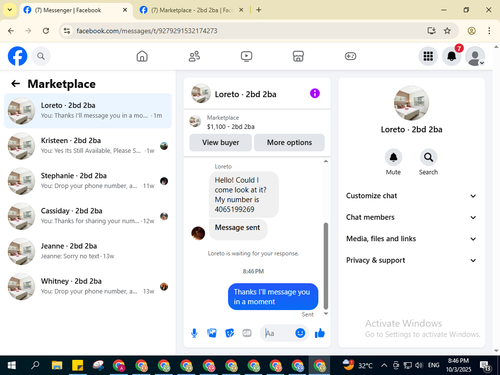Click the voice clip microphone icon

pos(194,333)
